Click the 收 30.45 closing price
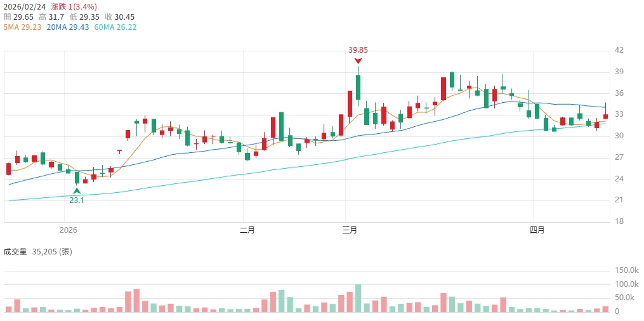 (x=119, y=17)
